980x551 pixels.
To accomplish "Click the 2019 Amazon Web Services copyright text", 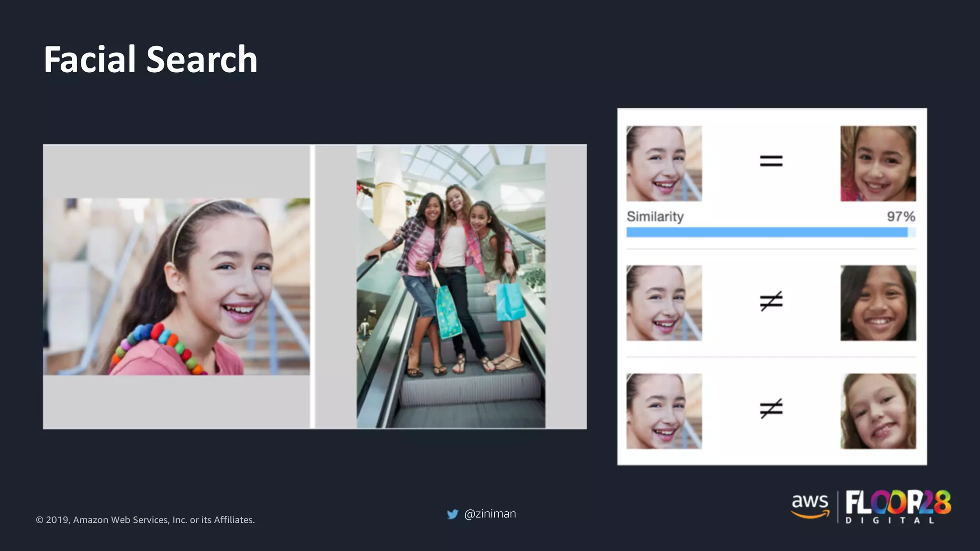I will 145,520.
